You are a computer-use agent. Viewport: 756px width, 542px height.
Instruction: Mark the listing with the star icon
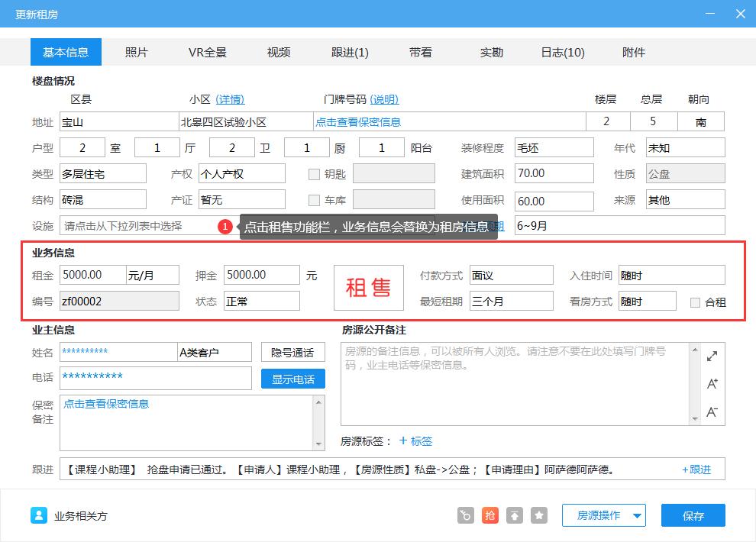[x=539, y=515]
